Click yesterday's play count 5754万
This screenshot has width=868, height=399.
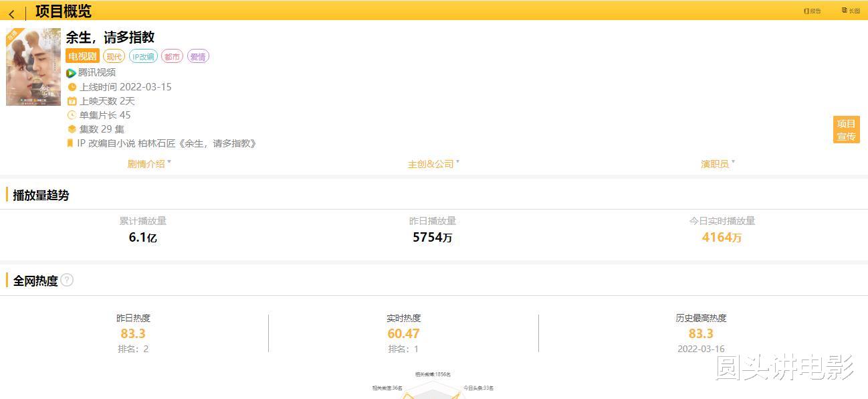click(433, 237)
